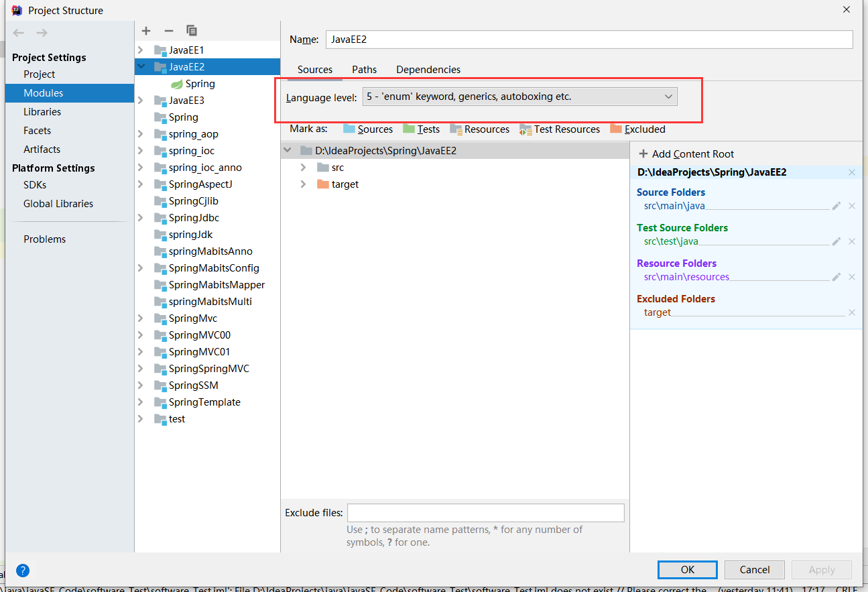This screenshot has width=868, height=592.
Task: Click the Modules settings entry
Action: (70, 93)
